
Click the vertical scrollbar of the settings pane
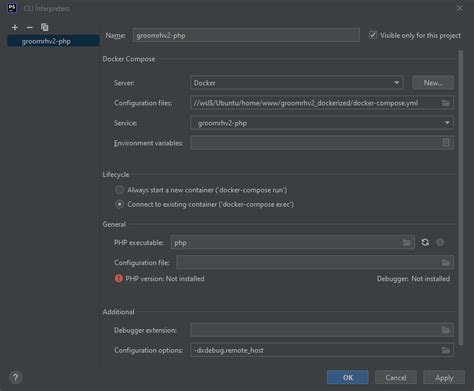tap(461, 198)
